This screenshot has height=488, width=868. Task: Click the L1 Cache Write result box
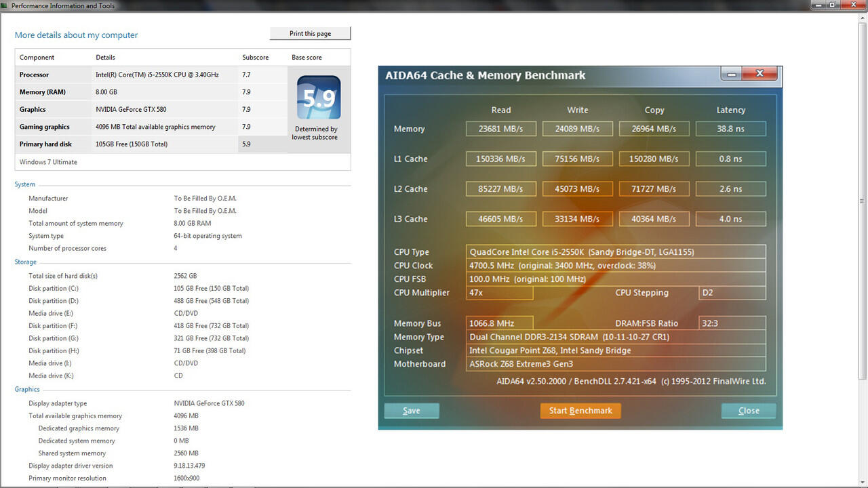point(577,159)
